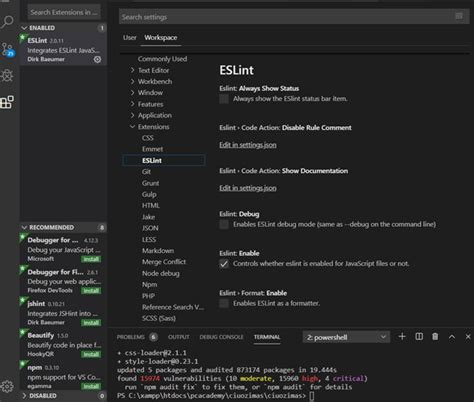The width and height of the screenshot is (474, 402).
Task: Enable ESLint debug mode checkbox
Action: pyautogui.click(x=224, y=224)
